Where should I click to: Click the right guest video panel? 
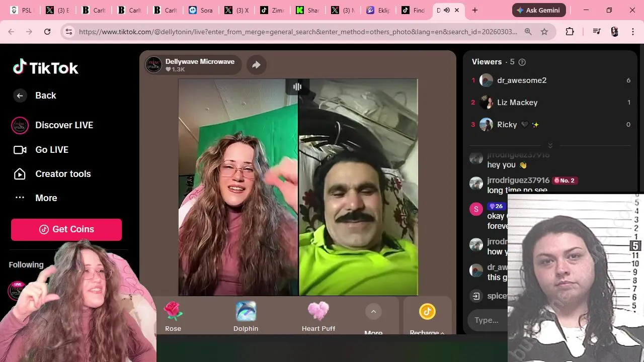[x=358, y=187]
